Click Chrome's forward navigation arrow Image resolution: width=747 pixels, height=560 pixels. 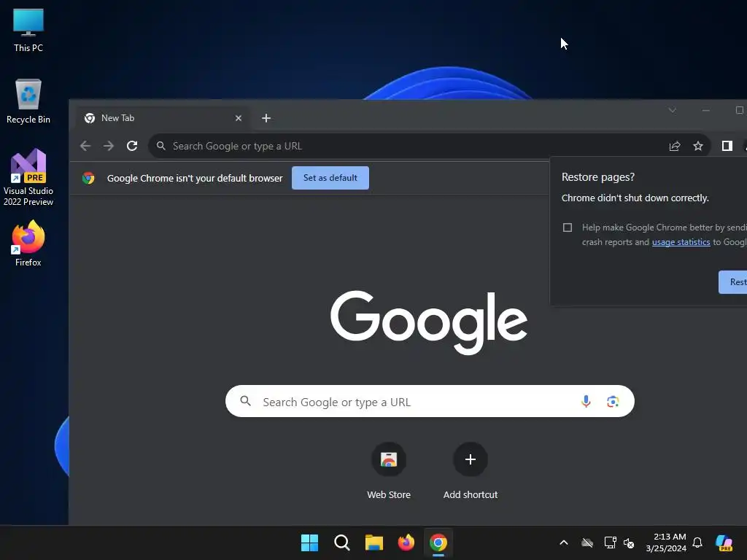click(109, 146)
